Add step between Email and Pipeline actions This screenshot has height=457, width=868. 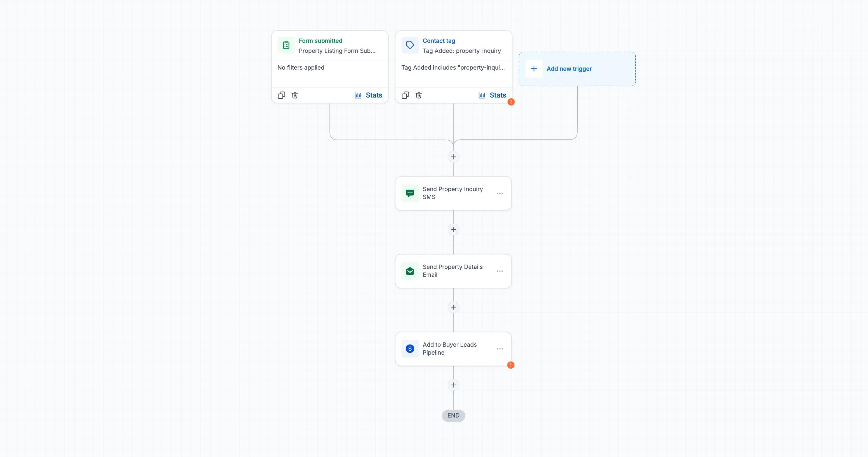tap(453, 308)
